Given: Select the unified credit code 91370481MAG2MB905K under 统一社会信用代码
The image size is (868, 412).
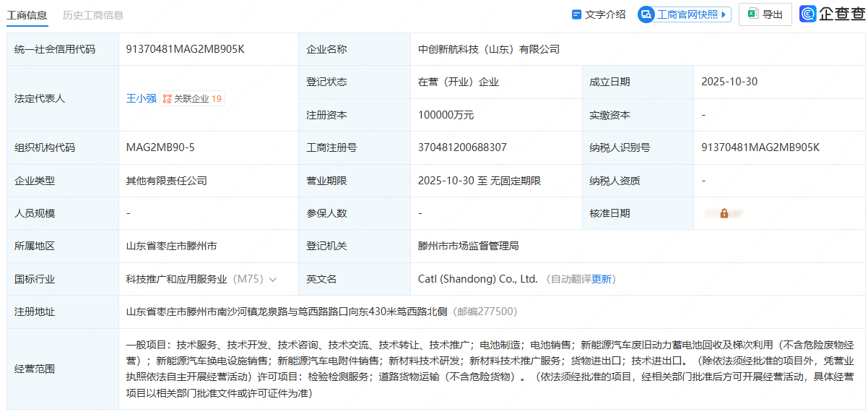Looking at the screenshot, I should [x=185, y=49].
